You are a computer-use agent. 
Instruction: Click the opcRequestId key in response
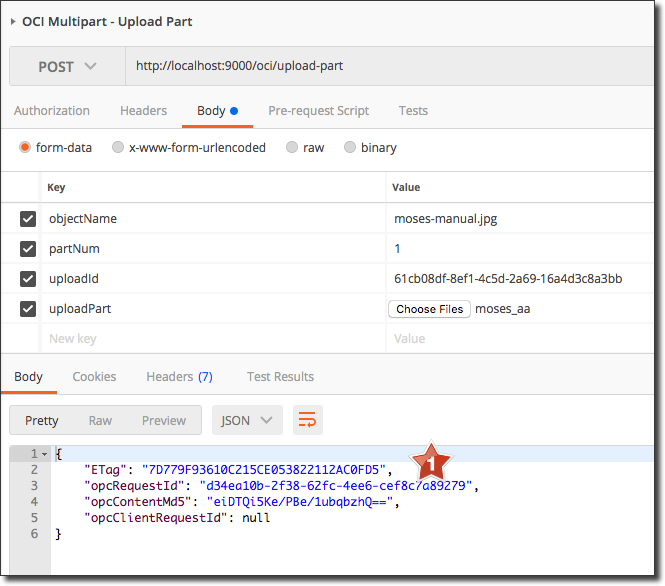[x=134, y=486]
